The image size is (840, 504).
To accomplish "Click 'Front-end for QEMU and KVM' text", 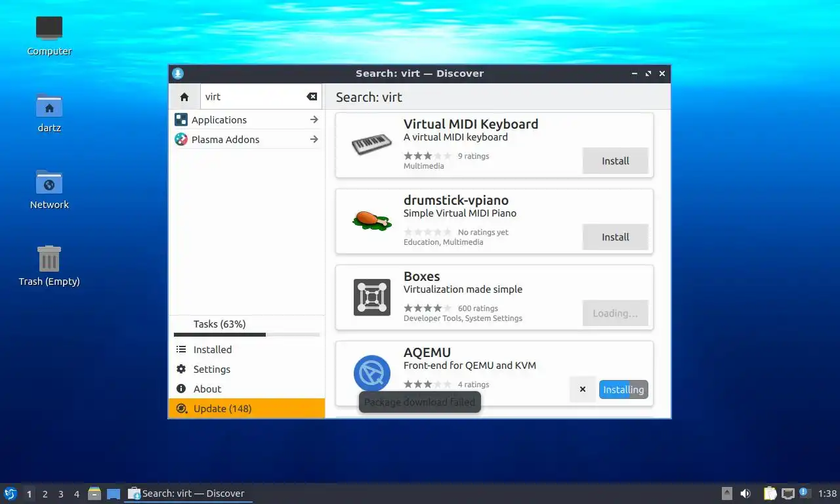I will (x=470, y=366).
